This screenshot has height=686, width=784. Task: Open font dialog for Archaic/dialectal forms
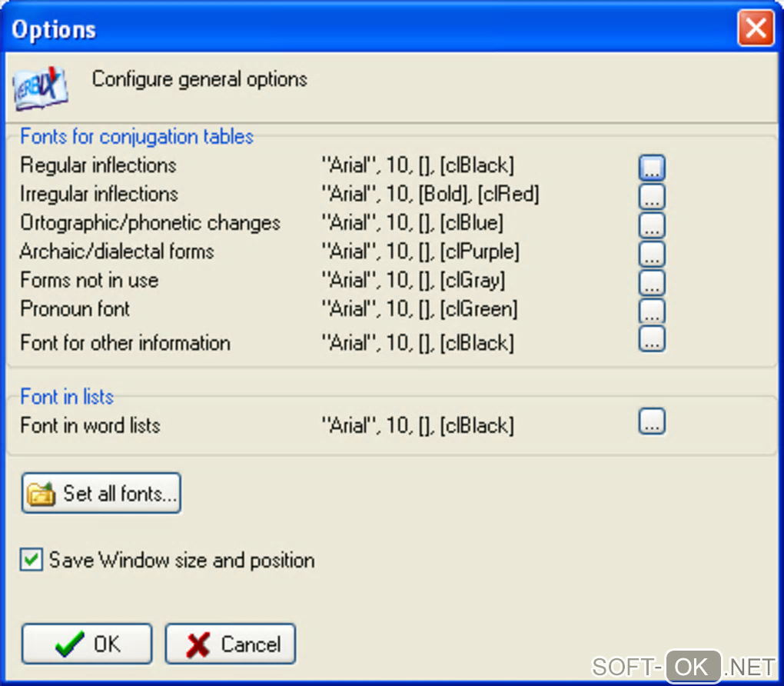(652, 253)
